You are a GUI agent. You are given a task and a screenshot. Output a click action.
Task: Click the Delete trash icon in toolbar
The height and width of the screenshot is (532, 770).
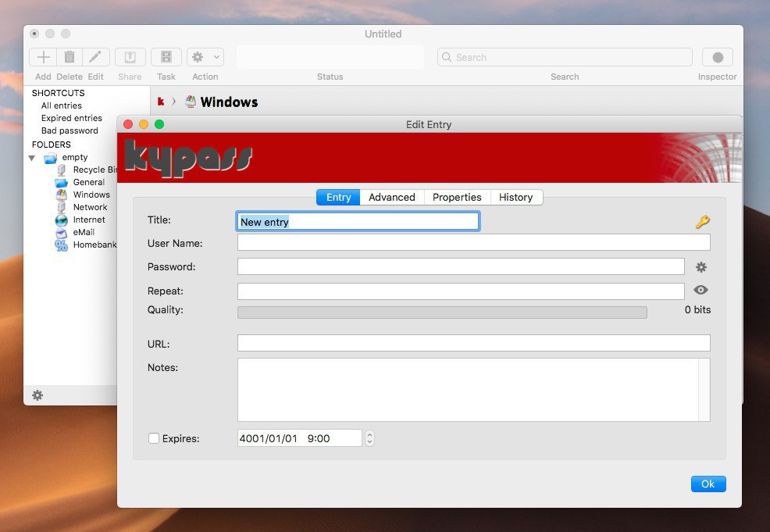point(70,57)
